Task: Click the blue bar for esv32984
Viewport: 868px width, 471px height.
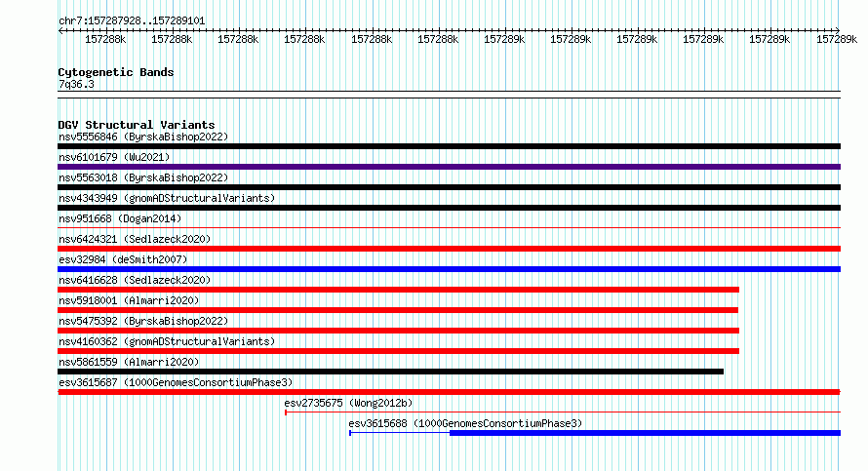Action: tap(449, 269)
